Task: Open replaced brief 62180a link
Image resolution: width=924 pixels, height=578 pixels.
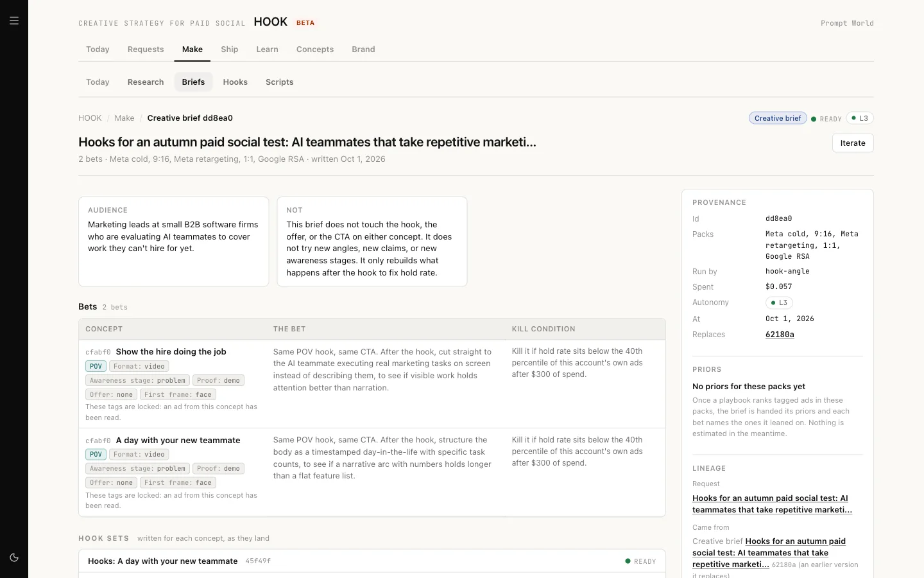Action: pos(780,335)
